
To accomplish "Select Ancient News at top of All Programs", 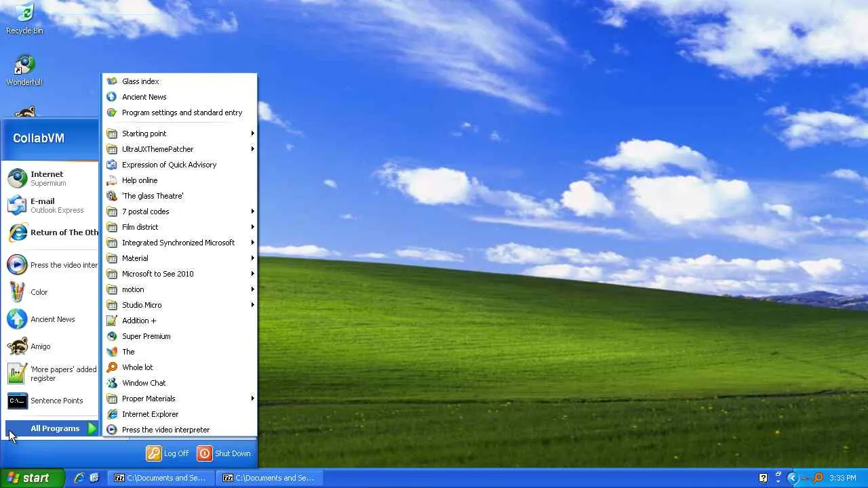I will click(x=180, y=97).
